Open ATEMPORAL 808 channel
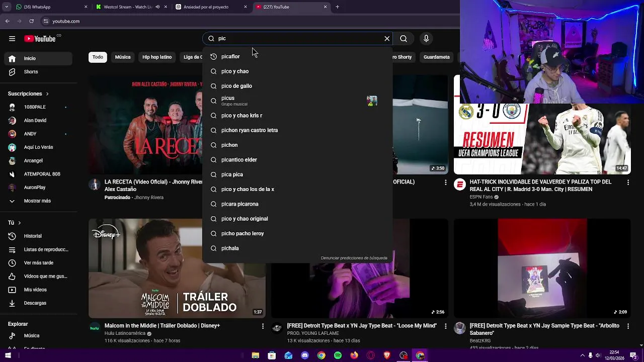644x362 pixels. [x=38, y=174]
